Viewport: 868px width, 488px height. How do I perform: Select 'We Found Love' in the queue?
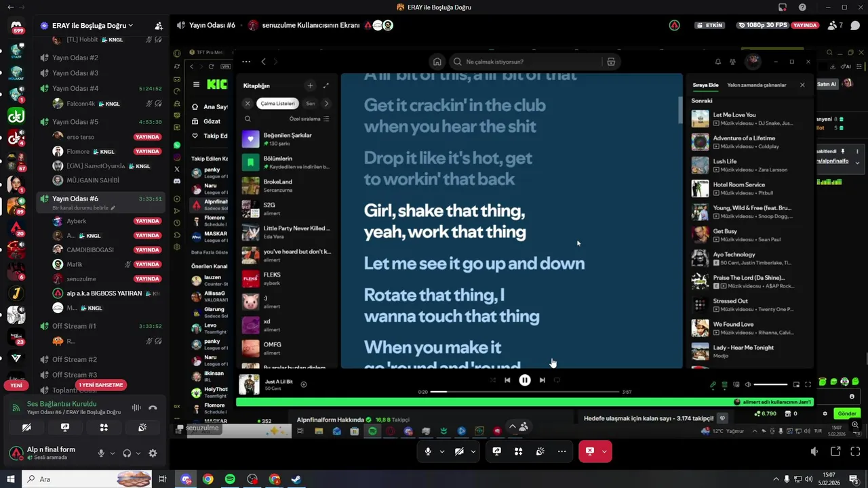click(749, 328)
